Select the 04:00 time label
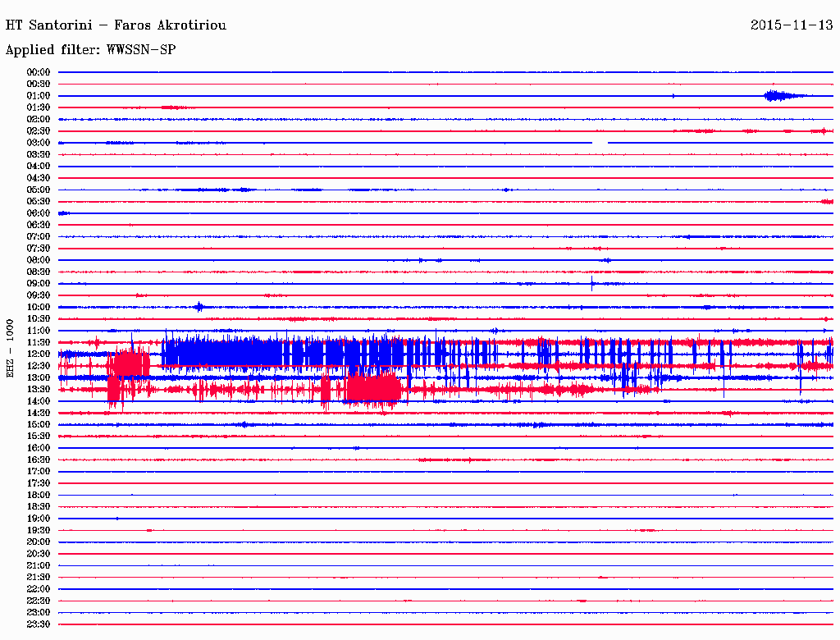 [38, 167]
